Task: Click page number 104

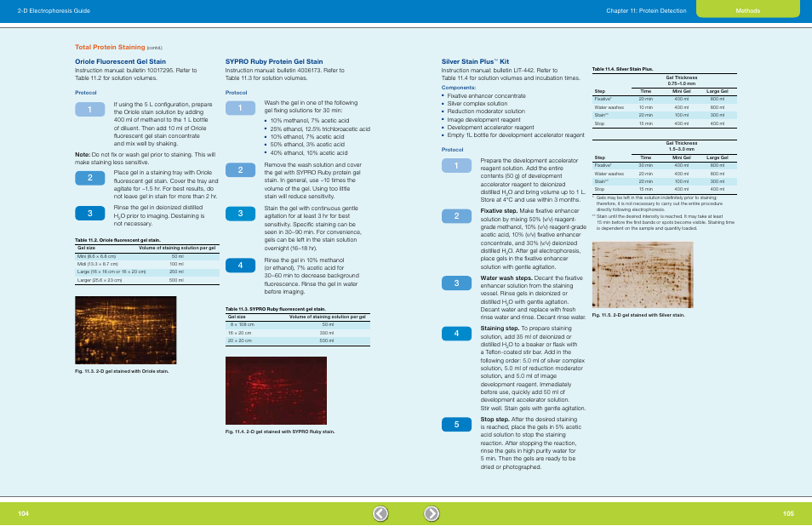Action: 23,513
